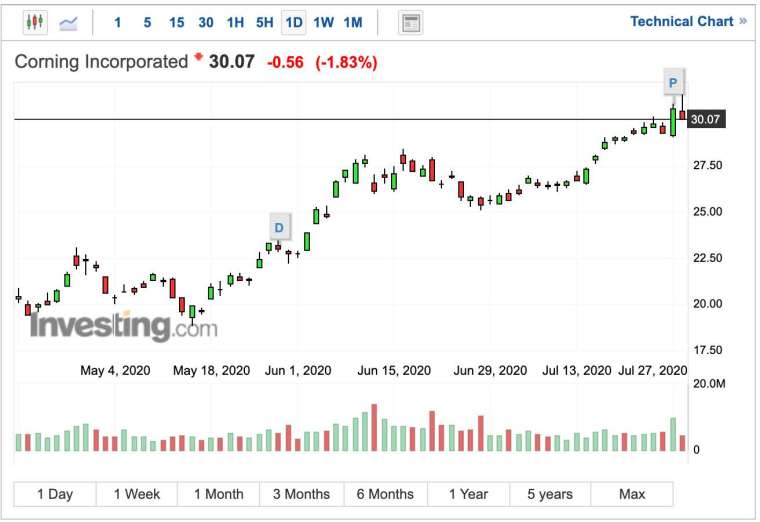
Task: Click the D dividend marker
Action: pyautogui.click(x=279, y=227)
